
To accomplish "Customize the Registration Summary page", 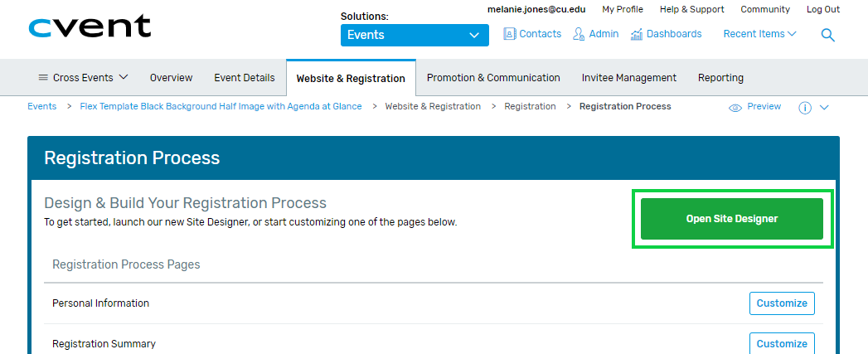I will click(782, 343).
